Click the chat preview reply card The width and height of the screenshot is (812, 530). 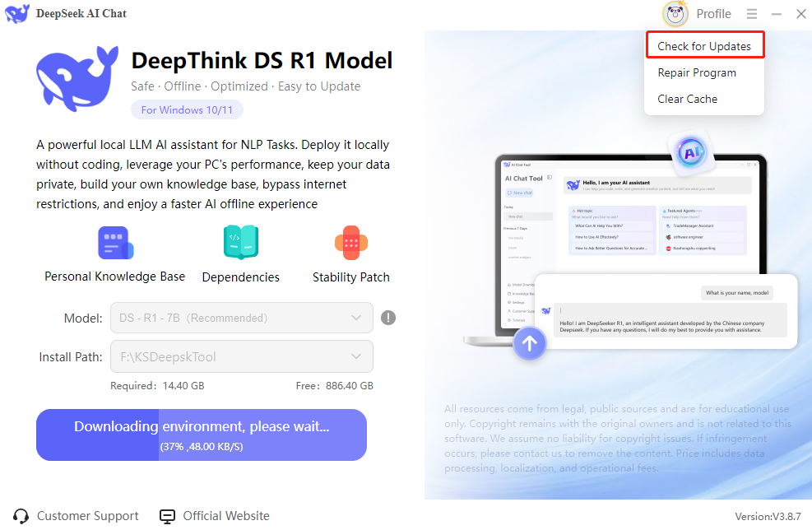pos(666,311)
